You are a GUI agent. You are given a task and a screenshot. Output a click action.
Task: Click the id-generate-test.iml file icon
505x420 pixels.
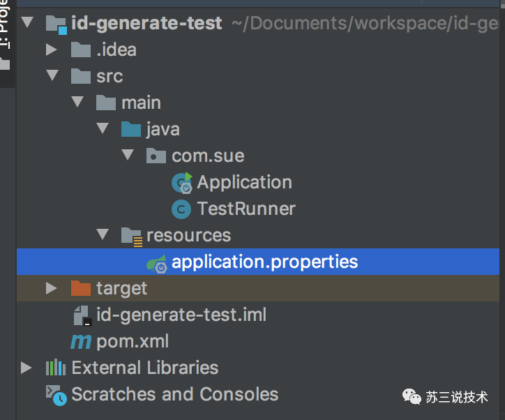pyautogui.click(x=82, y=315)
